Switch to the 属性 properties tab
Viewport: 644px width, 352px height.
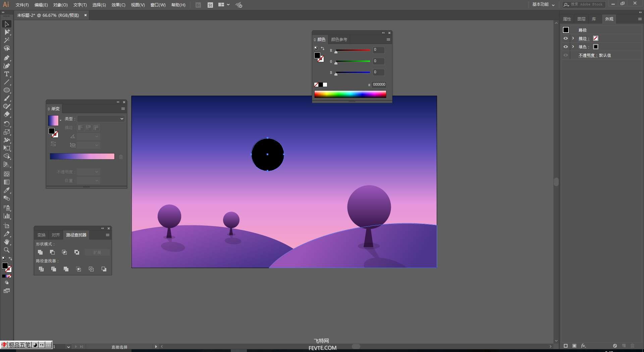pos(567,19)
